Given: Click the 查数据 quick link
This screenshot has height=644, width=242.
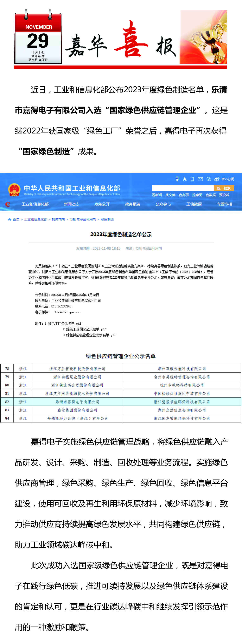Looking at the screenshot, I should [x=211, y=195].
